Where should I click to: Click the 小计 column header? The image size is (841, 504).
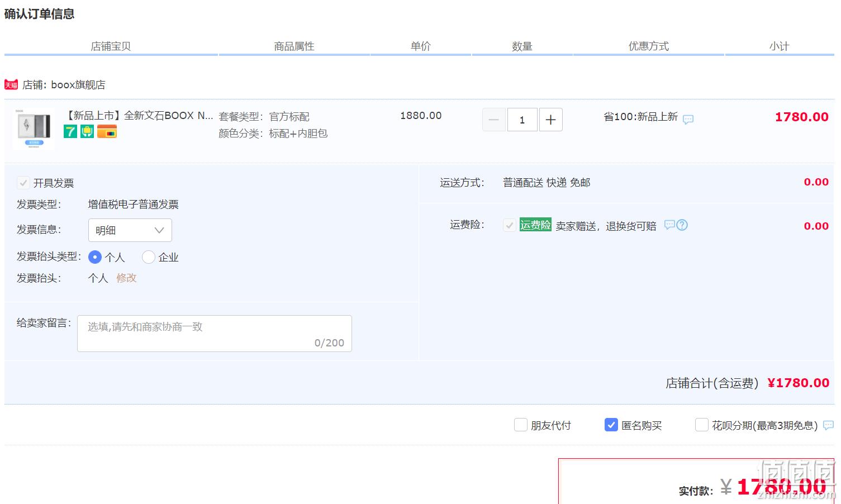tap(779, 46)
